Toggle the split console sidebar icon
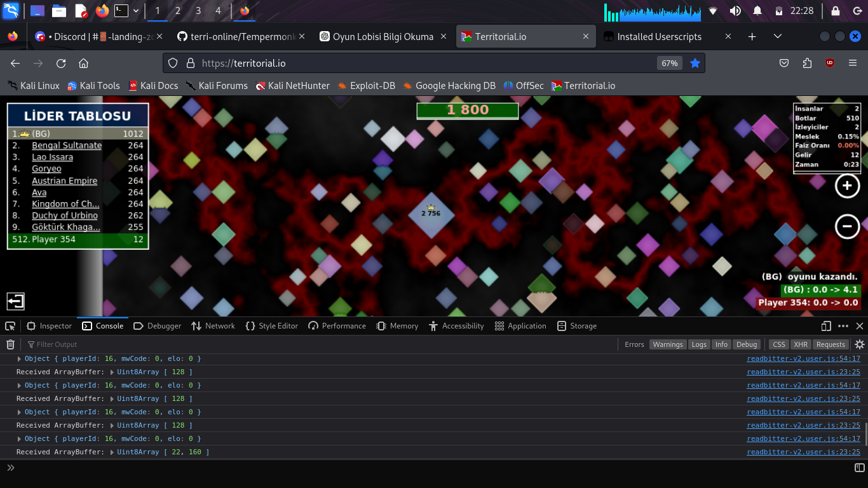Screen dimensions: 868x488 pyautogui.click(x=860, y=468)
